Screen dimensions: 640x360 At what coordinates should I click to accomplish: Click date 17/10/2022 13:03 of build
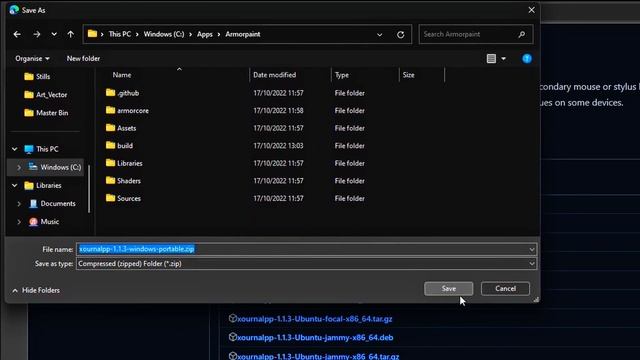278,146
